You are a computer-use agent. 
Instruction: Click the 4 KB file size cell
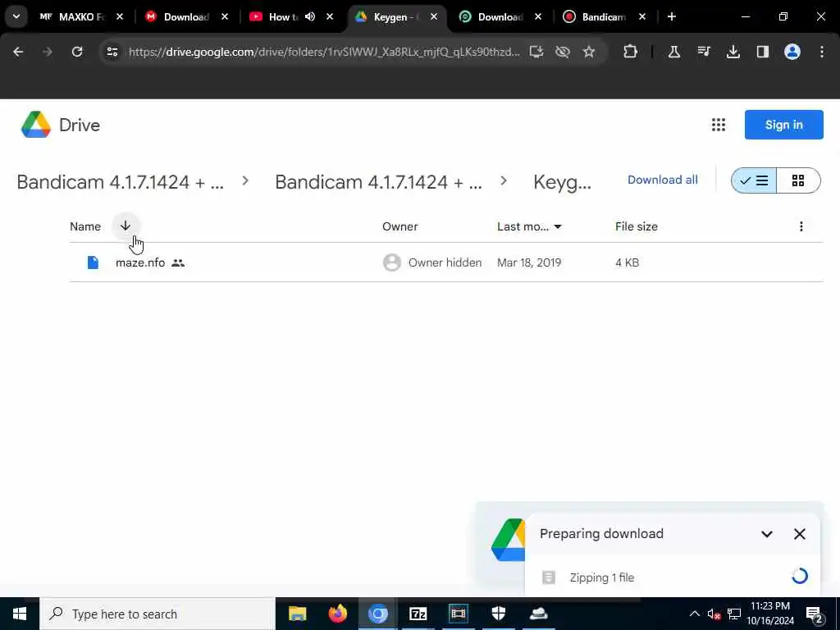click(x=628, y=263)
